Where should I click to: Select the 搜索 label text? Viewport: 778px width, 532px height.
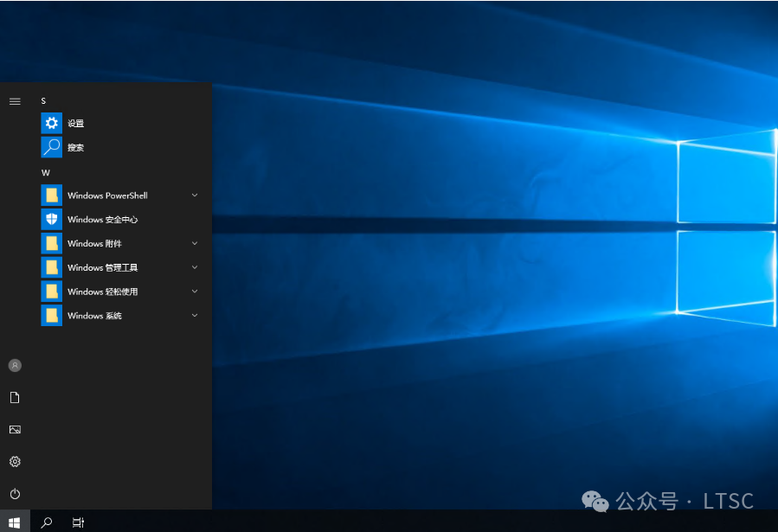pyautogui.click(x=76, y=147)
